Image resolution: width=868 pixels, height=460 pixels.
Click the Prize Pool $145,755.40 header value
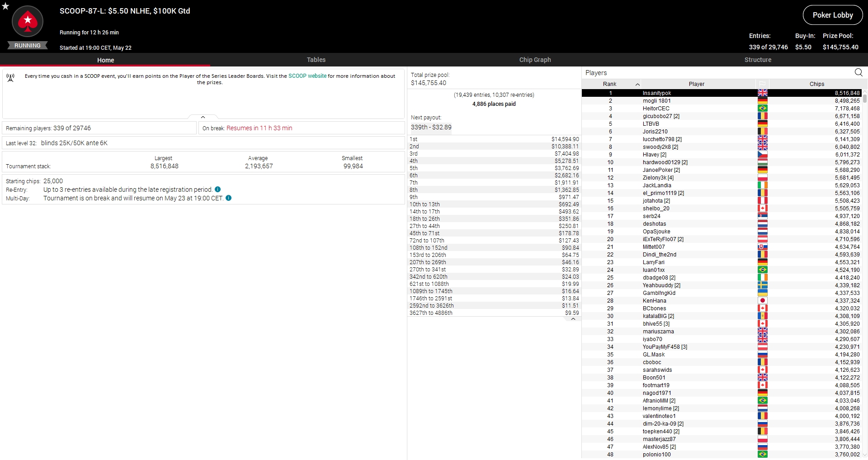click(x=840, y=47)
